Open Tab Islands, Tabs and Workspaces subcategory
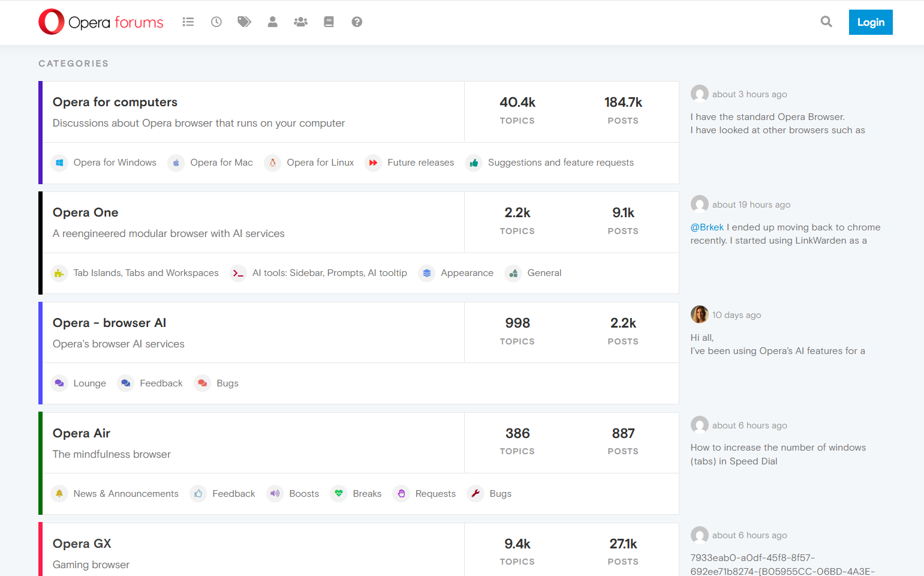This screenshot has height=576, width=924. click(146, 273)
